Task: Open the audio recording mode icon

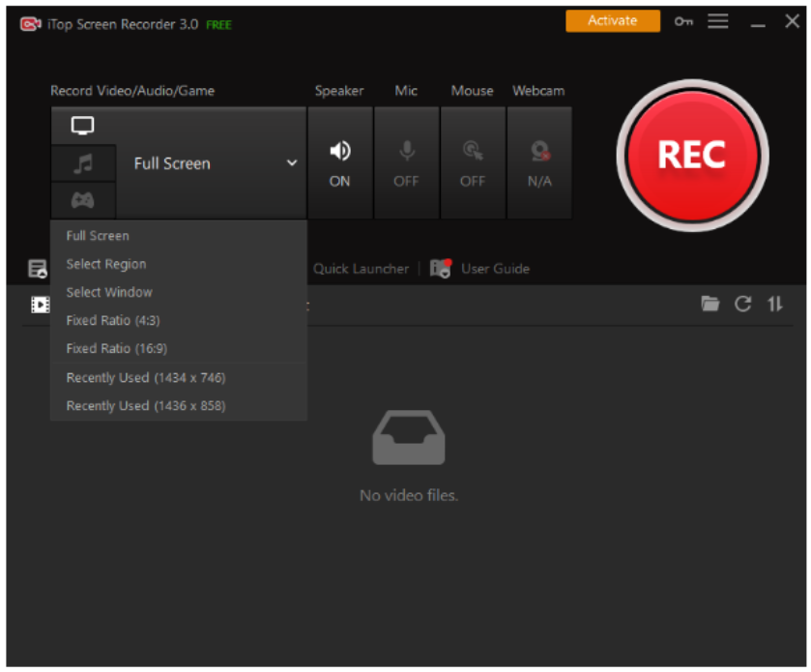Action: click(83, 162)
